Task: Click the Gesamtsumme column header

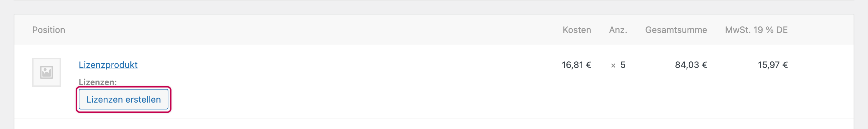Action: [x=676, y=30]
